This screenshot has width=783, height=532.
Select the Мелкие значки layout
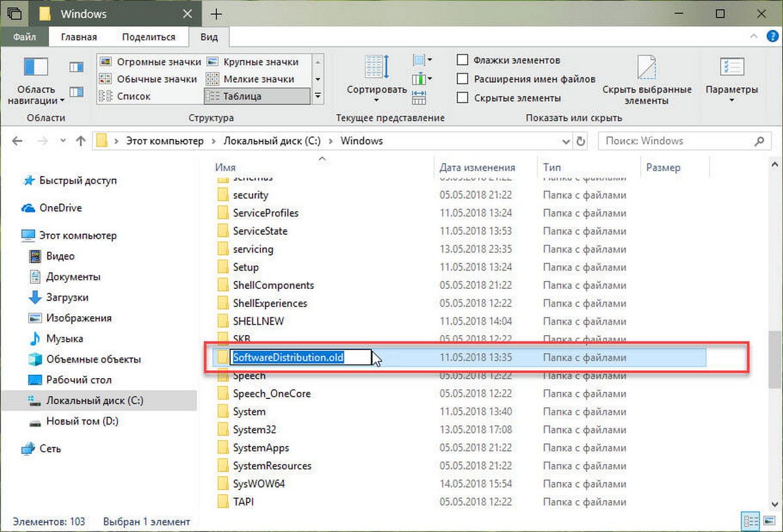coord(253,79)
